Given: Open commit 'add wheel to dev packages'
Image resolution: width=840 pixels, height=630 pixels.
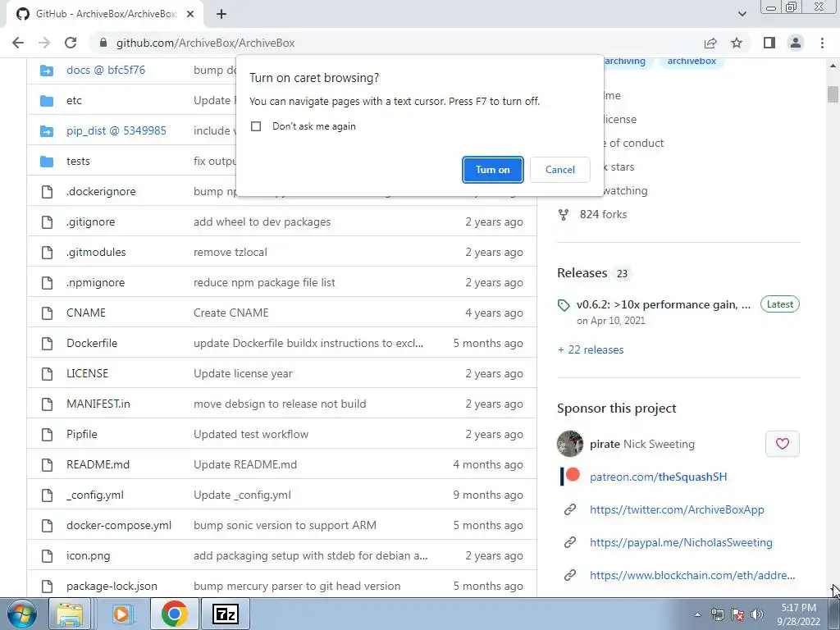Looking at the screenshot, I should (262, 221).
